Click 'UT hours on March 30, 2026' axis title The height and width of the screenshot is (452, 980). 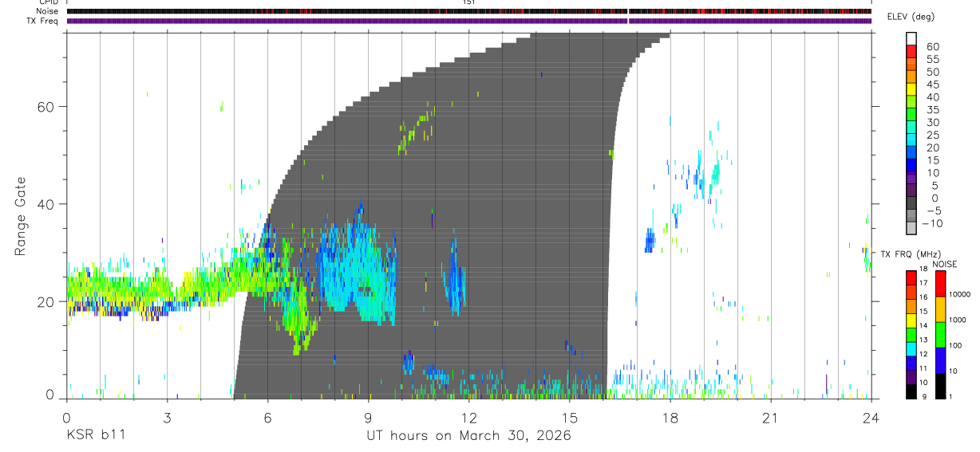pos(468,436)
